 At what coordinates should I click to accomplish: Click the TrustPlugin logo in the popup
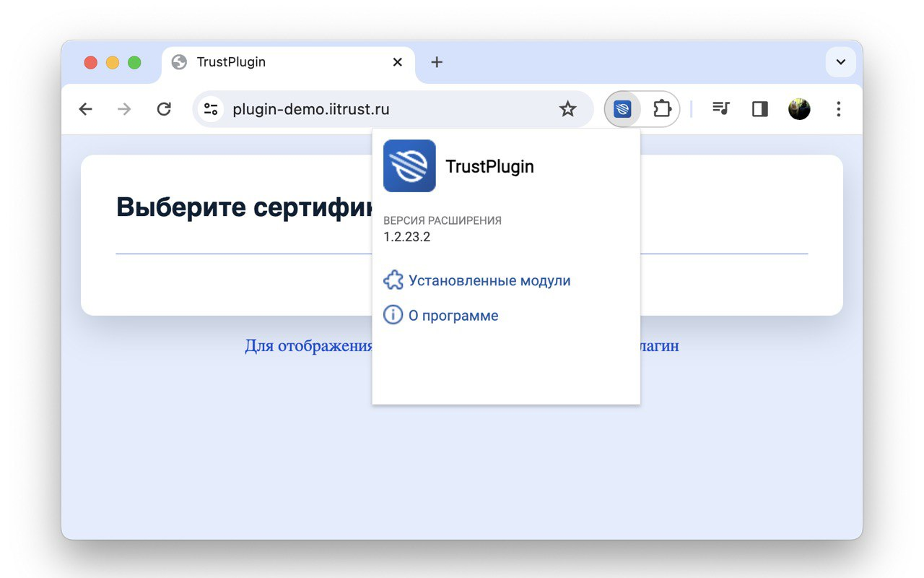click(x=409, y=165)
